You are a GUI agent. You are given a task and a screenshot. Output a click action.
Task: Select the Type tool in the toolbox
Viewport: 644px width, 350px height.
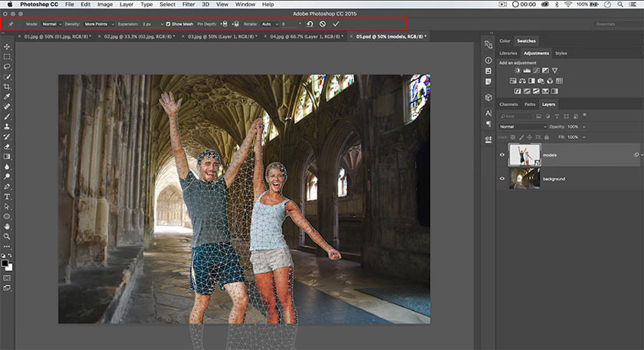7,196
